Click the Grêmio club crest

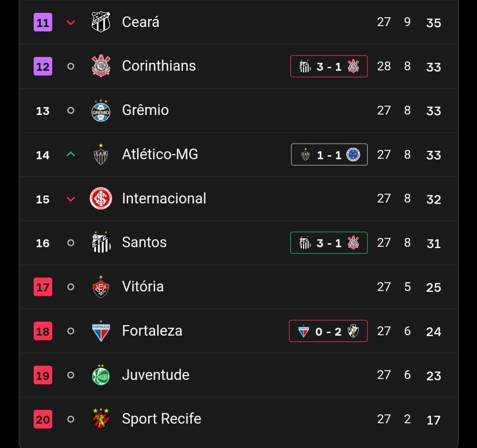pos(101,110)
